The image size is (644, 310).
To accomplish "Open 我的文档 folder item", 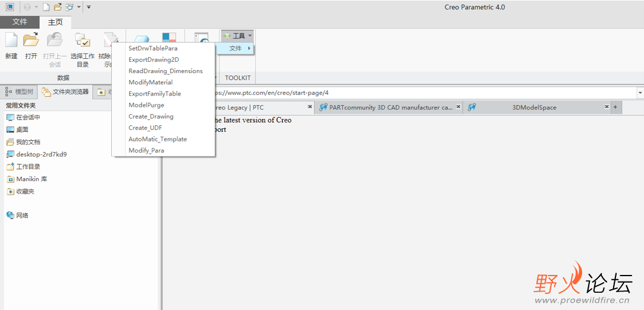I will point(23,142).
